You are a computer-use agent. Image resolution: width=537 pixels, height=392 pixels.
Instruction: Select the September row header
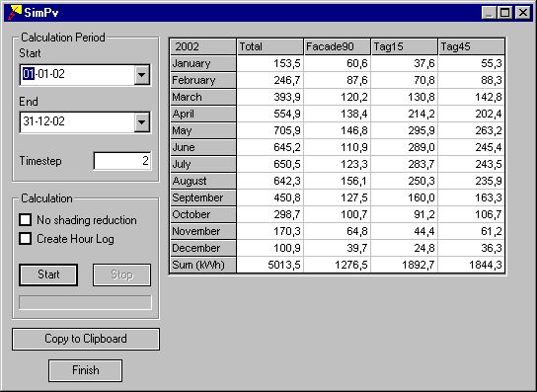click(203, 197)
